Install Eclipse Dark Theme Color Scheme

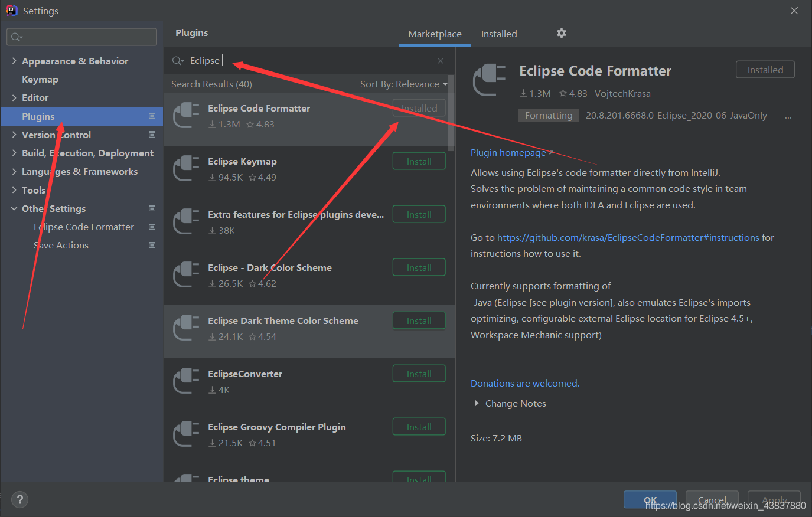click(x=419, y=320)
